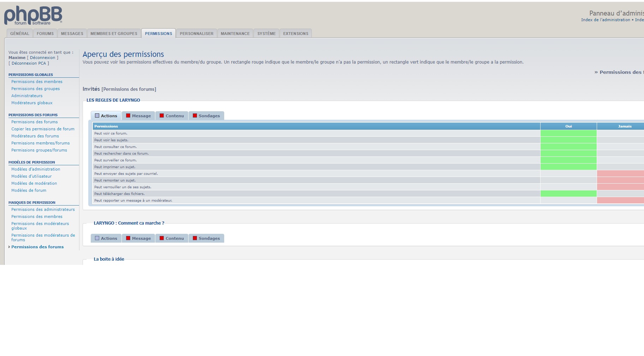Click the phpBB logo

(x=33, y=16)
